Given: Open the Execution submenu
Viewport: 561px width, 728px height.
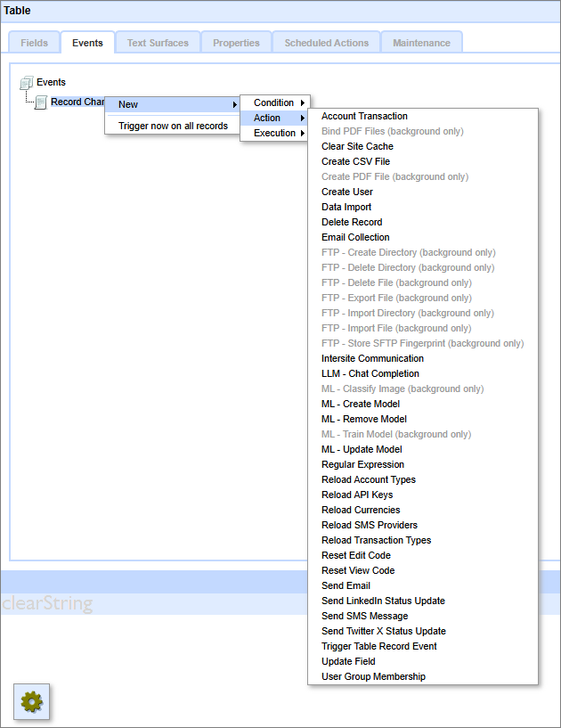Looking at the screenshot, I should (274, 133).
